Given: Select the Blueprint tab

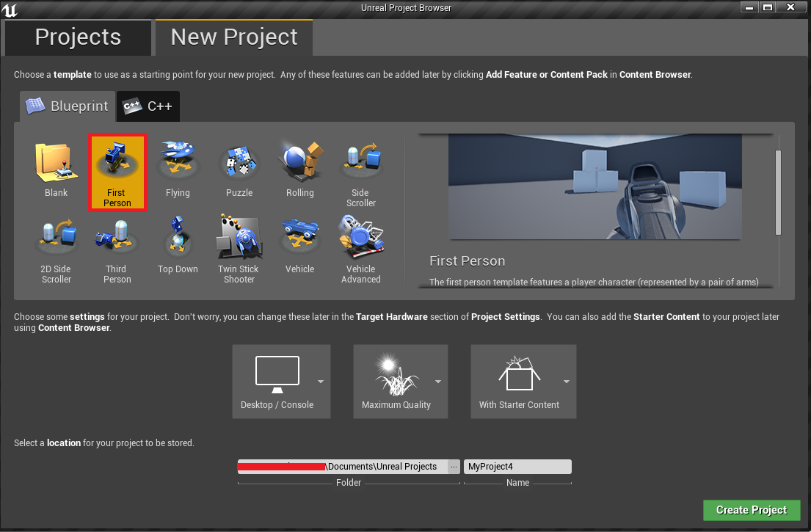Looking at the screenshot, I should tap(68, 106).
